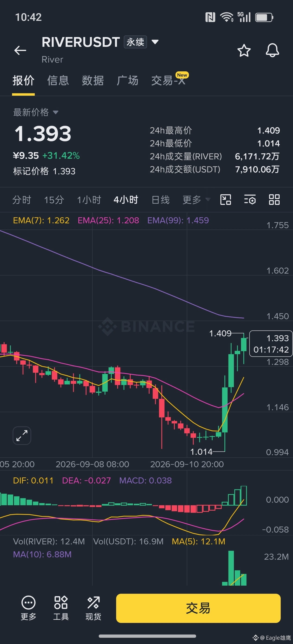Switch to the 信息 tab
Image resolution: width=293 pixels, height=644 pixels.
point(58,81)
